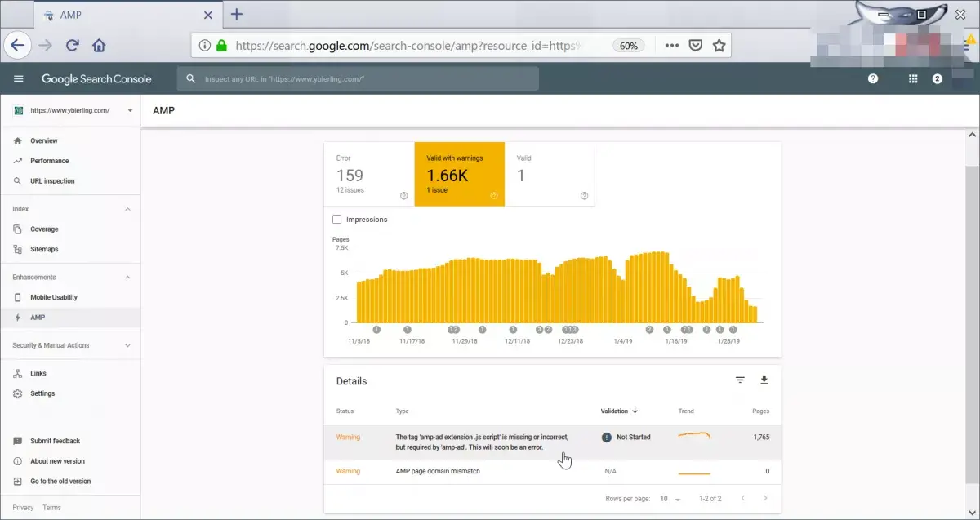Click the 1,765 pages value
Screen dimensions: 980x520
(760, 438)
